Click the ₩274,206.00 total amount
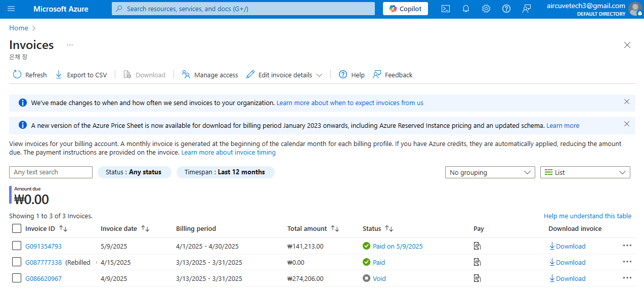This screenshot has height=290, width=644. 305,279
